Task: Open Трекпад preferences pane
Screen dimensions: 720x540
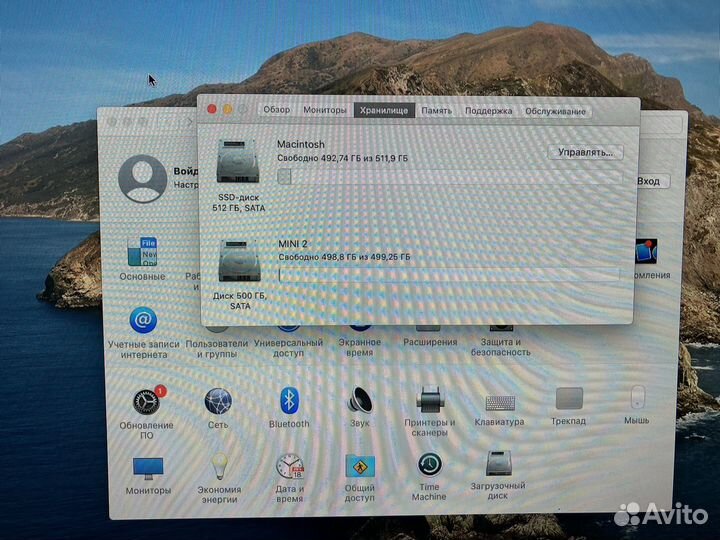Action: 569,399
